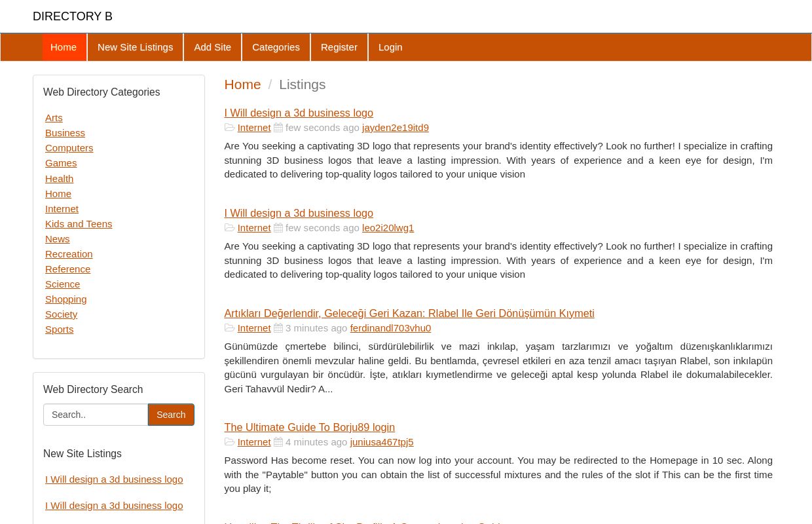
Task: Open the Ultimate Guide To Borju89 login listing
Action: click(309, 427)
